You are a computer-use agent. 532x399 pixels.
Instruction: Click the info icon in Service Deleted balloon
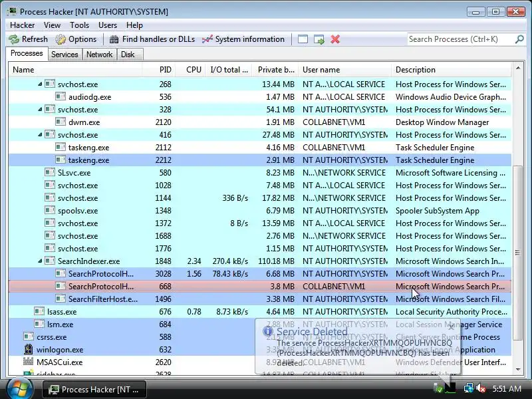(x=268, y=331)
